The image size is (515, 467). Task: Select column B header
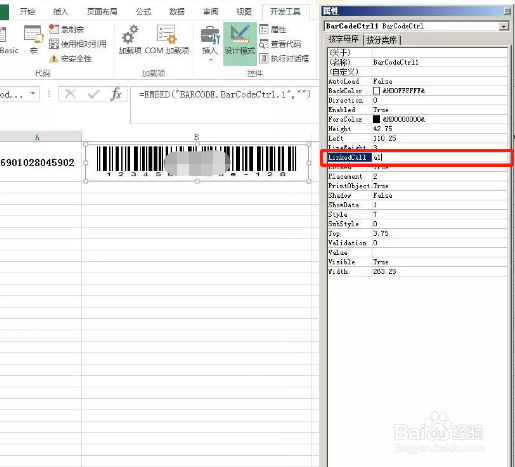(x=197, y=137)
